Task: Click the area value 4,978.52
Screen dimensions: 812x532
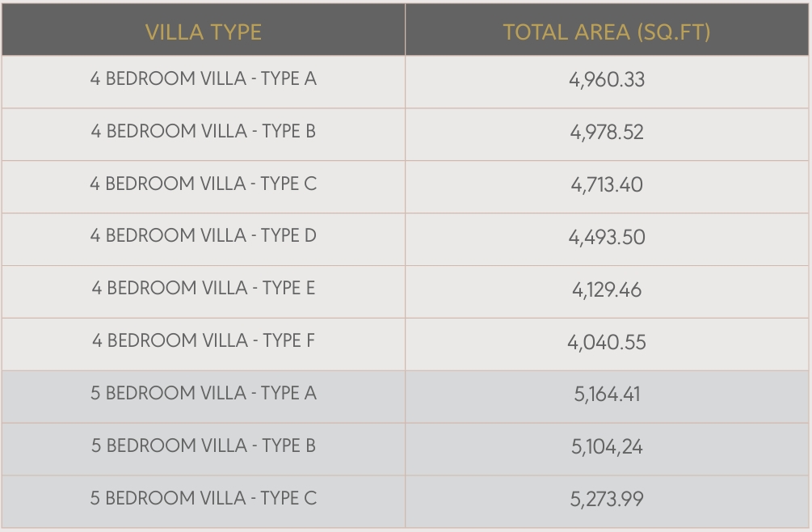Action: tap(607, 133)
